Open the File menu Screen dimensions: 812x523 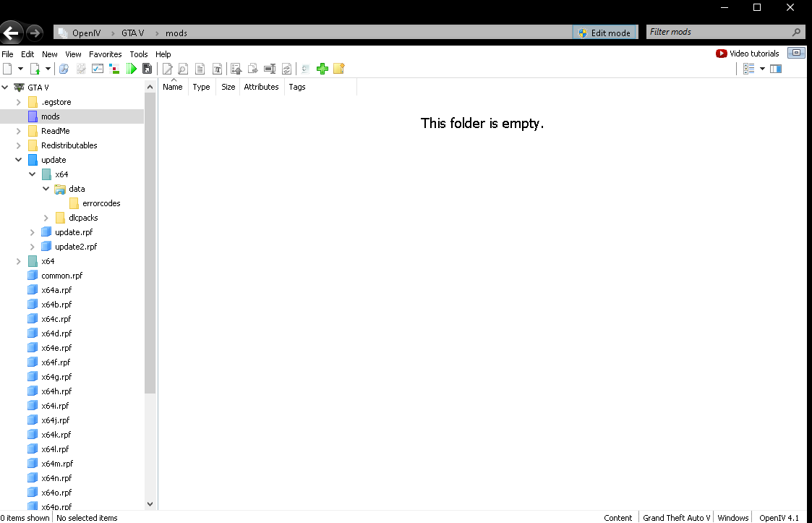[x=8, y=54]
